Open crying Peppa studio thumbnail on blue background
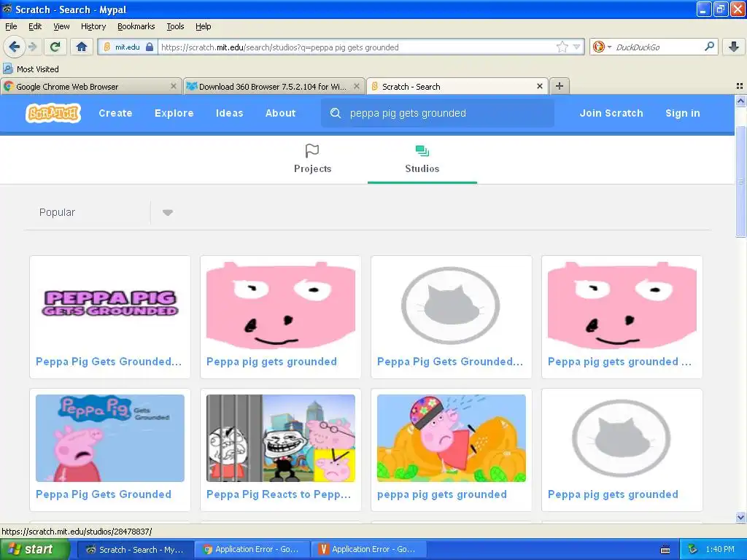The height and width of the screenshot is (560, 747). (x=110, y=438)
